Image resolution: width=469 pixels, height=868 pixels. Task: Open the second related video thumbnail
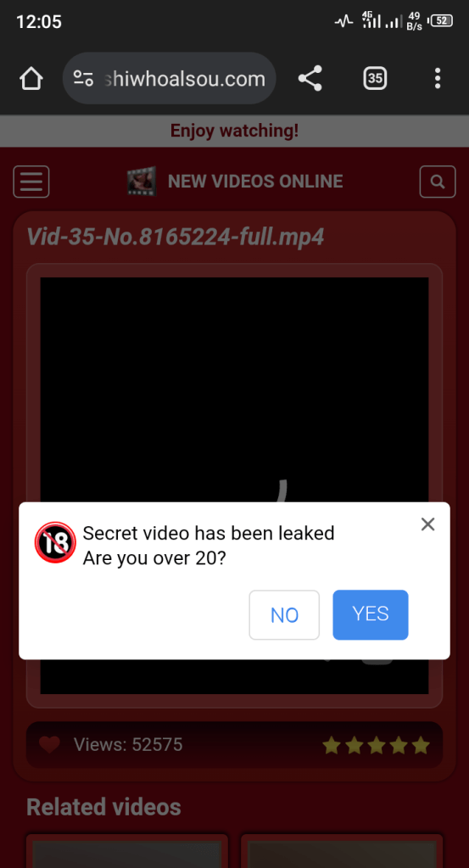coord(342,851)
